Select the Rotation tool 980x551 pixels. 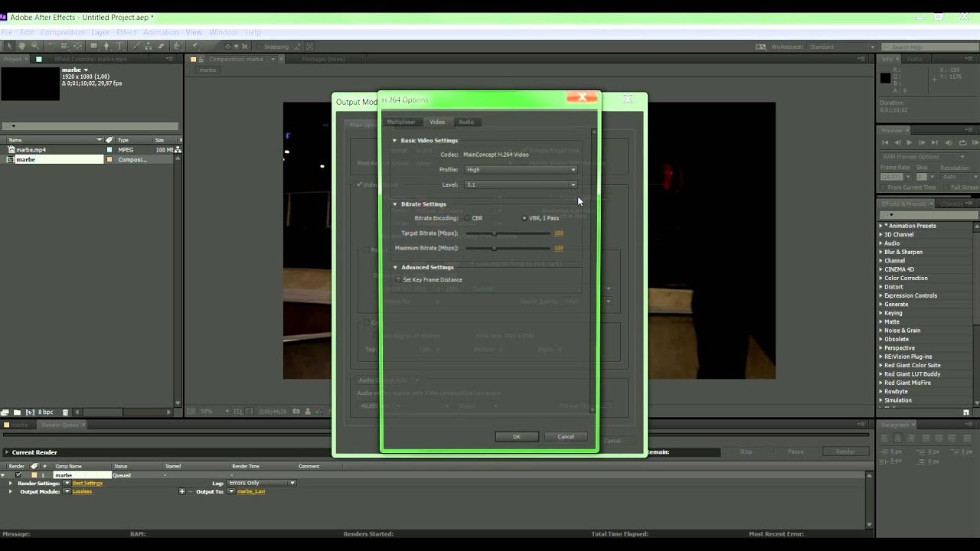[52, 46]
